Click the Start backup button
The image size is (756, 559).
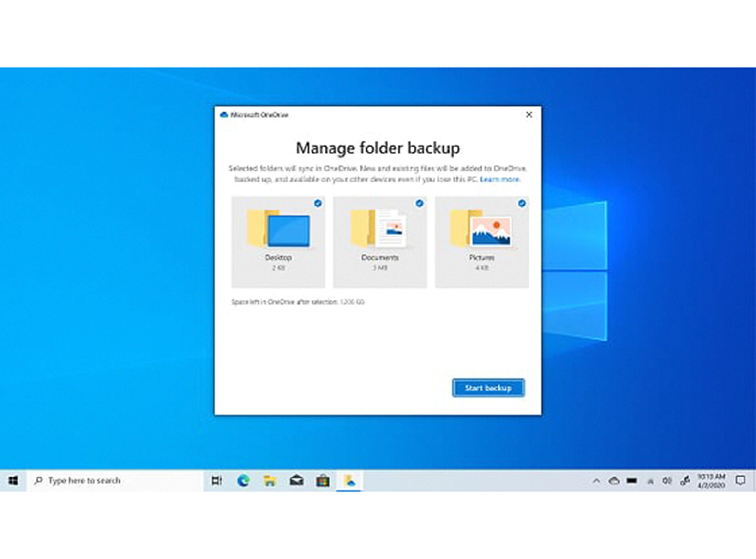488,388
